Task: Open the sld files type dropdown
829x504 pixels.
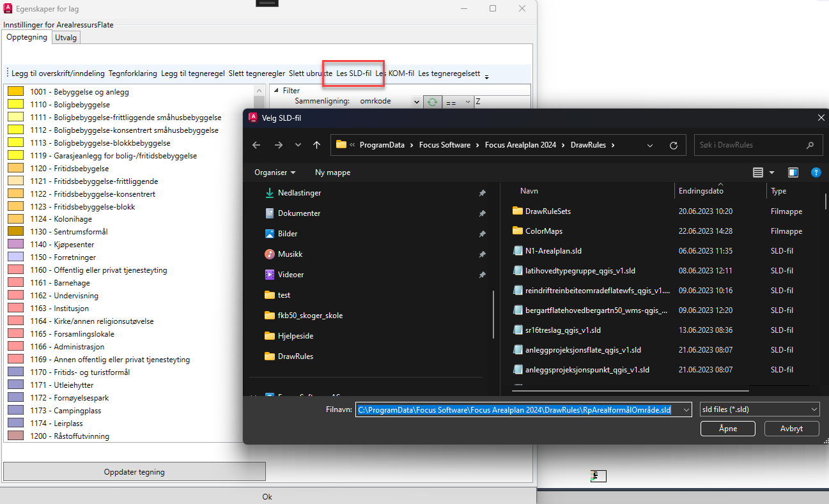Action: tap(760, 409)
